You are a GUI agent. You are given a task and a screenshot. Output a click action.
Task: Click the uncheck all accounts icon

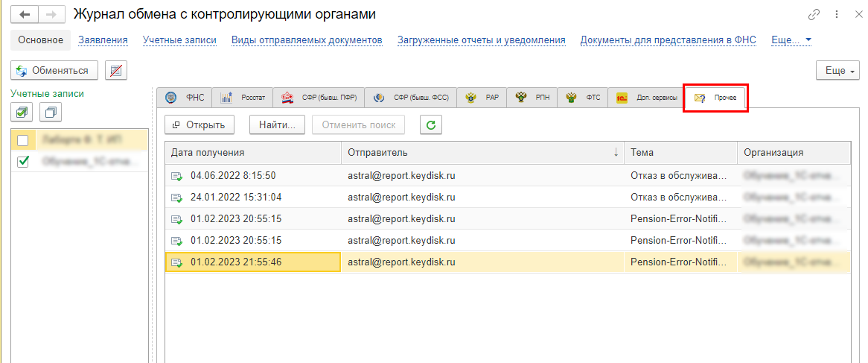[x=51, y=113]
